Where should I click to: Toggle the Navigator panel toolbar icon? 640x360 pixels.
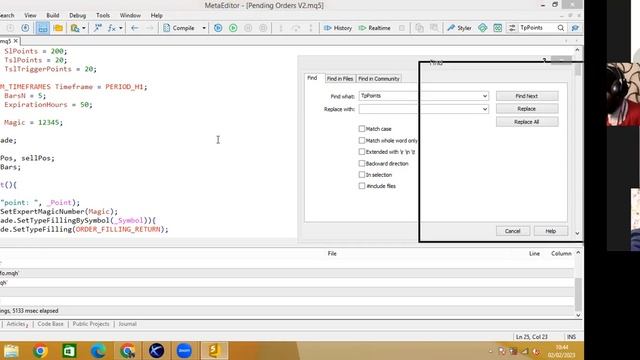tap(42, 28)
